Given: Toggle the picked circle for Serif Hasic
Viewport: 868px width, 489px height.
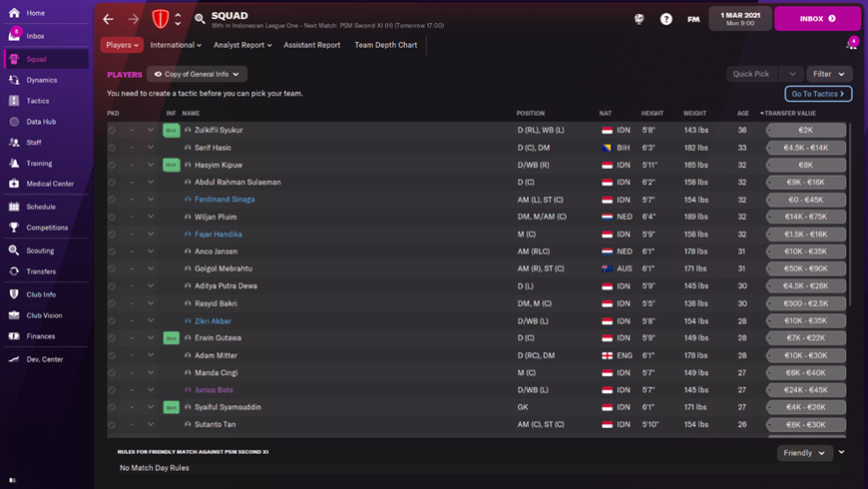Looking at the screenshot, I should [x=113, y=148].
